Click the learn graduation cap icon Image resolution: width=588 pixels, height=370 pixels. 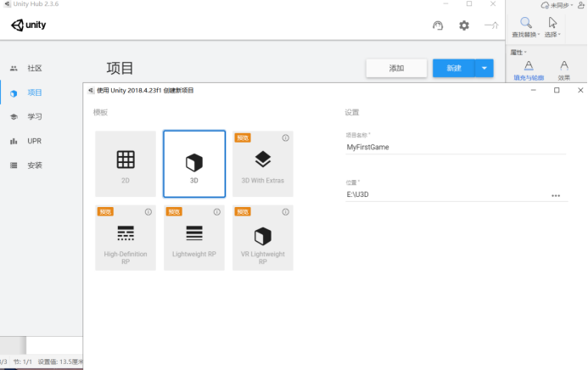coord(14,116)
